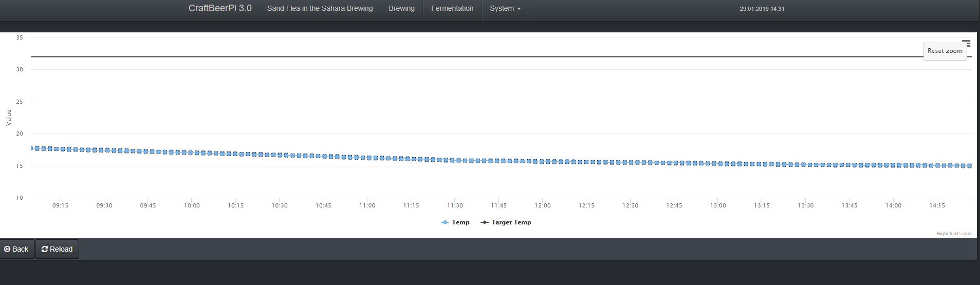Open the Brewing page

(x=401, y=9)
